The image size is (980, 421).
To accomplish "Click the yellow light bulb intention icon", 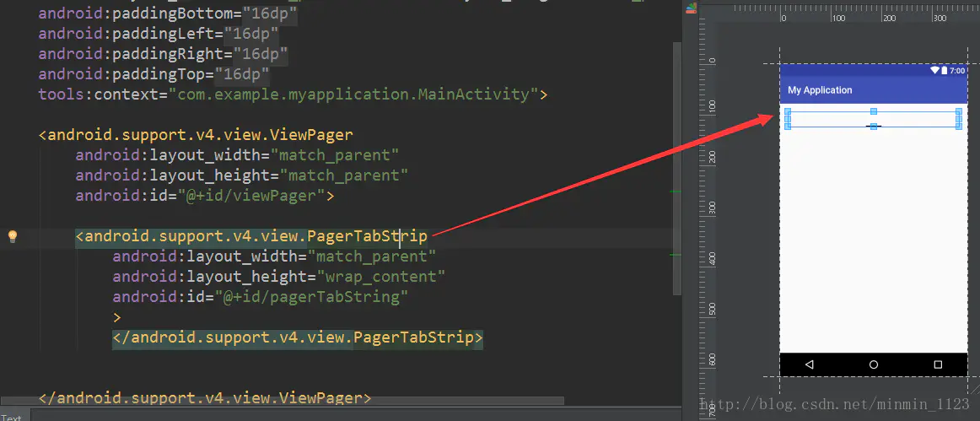I will click(12, 236).
